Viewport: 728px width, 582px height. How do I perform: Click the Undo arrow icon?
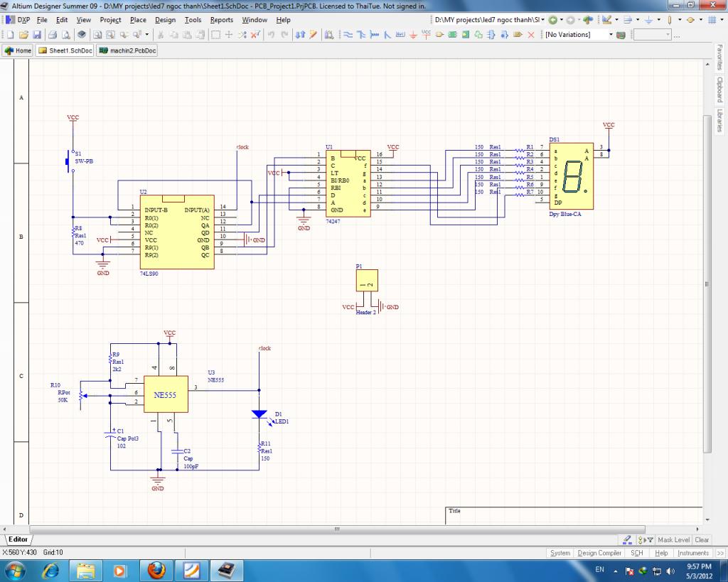(x=272, y=35)
